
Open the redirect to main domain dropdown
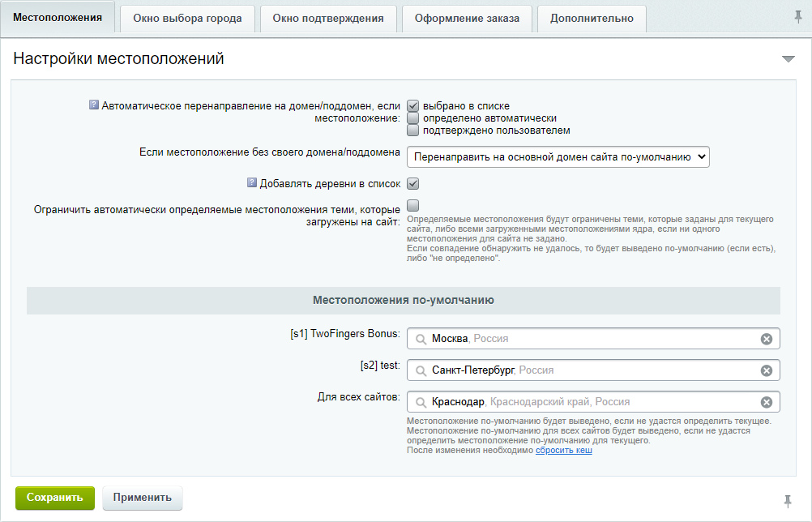[x=558, y=157]
